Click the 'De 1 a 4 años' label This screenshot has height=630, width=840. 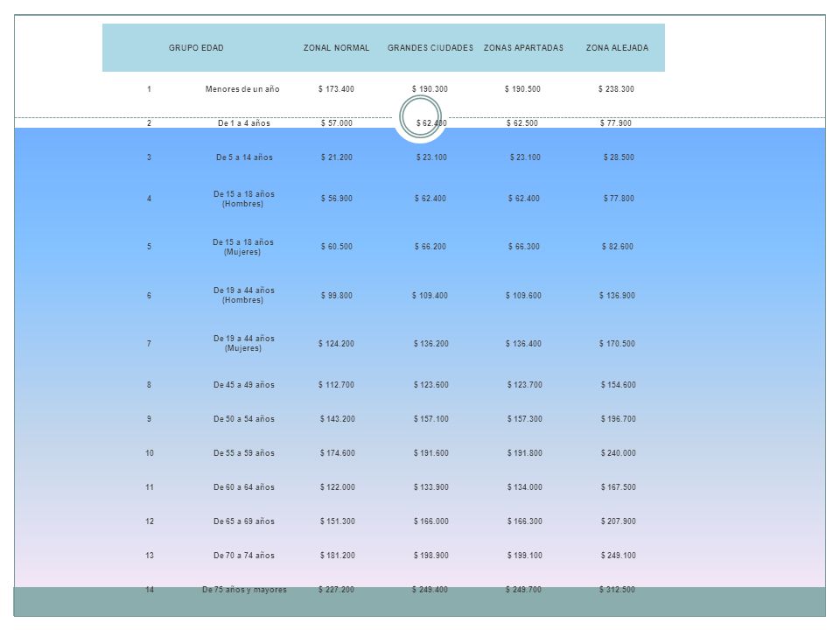click(x=244, y=123)
